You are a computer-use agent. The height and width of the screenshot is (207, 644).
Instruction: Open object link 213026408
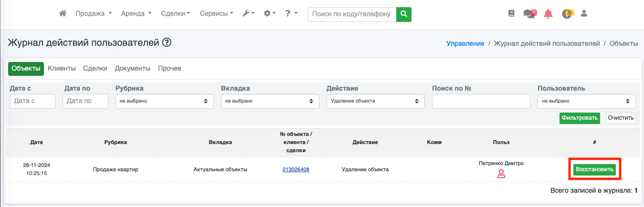pos(296,169)
